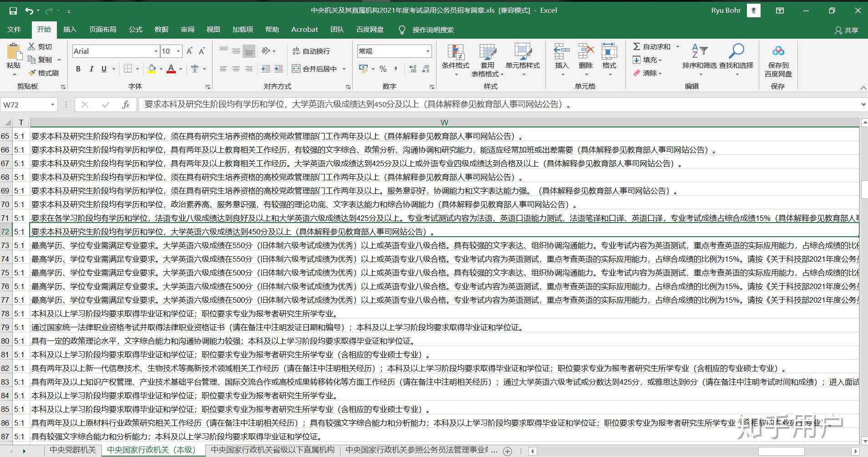
Task: Click the Insert Function fx button
Action: coord(126,105)
